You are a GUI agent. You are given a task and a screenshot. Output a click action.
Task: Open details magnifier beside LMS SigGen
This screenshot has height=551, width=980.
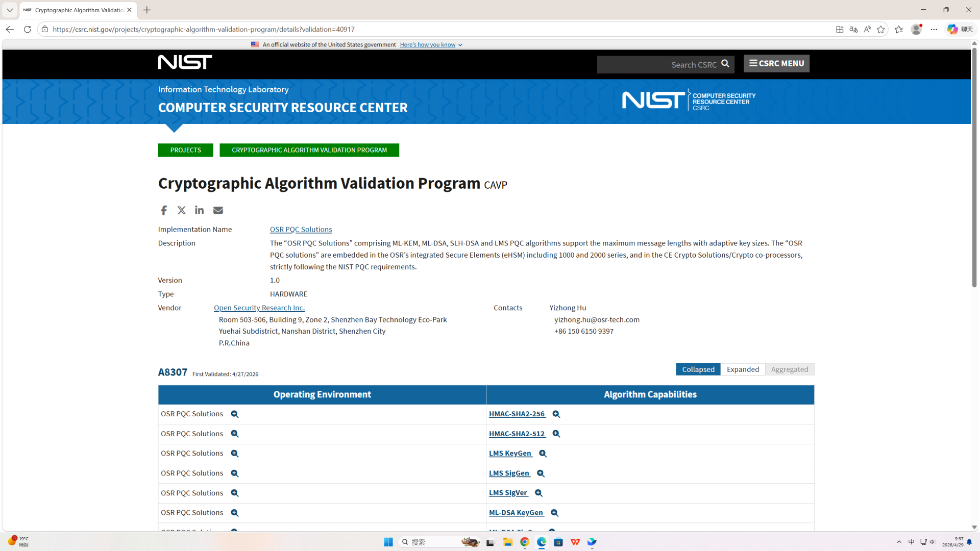tap(541, 473)
